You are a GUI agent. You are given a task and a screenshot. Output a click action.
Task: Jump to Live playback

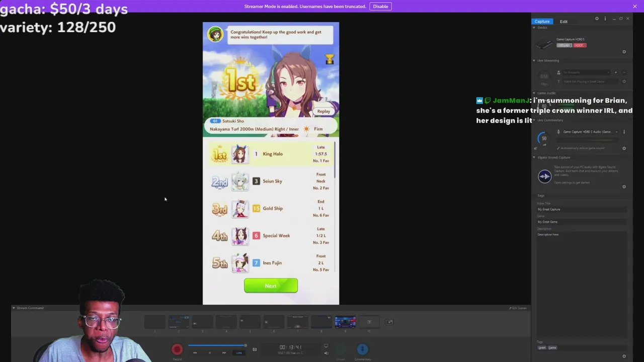(239, 353)
